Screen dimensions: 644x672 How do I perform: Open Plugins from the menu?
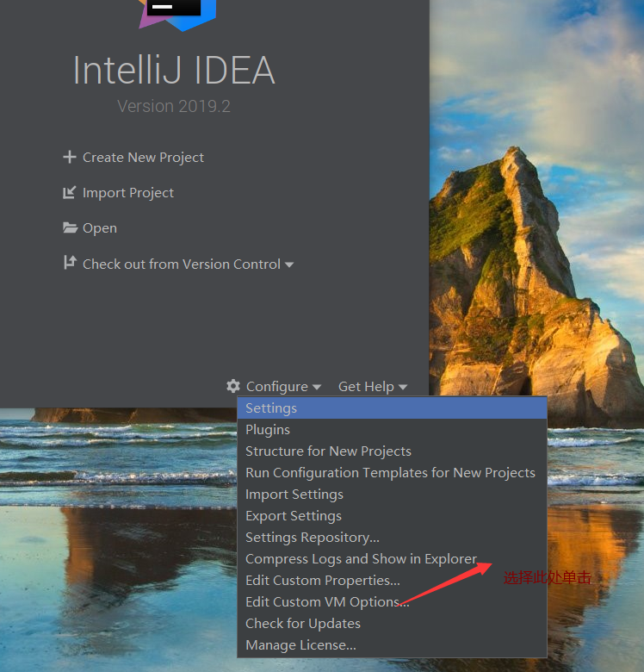tap(392, 429)
